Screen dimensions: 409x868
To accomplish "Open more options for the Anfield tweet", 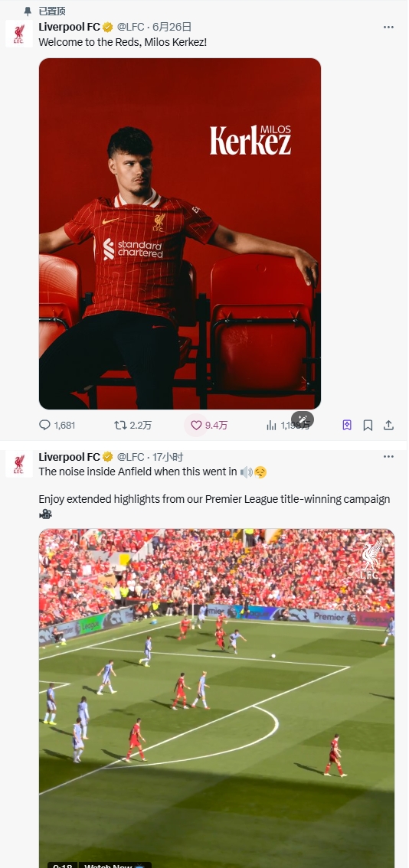I will [388, 457].
